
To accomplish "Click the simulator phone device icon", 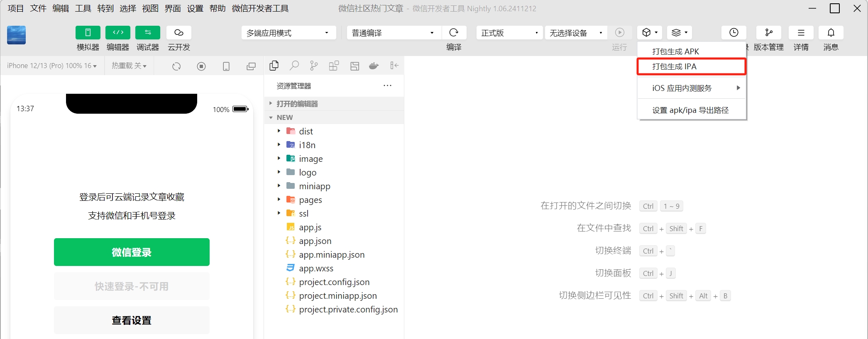I will pyautogui.click(x=226, y=66).
